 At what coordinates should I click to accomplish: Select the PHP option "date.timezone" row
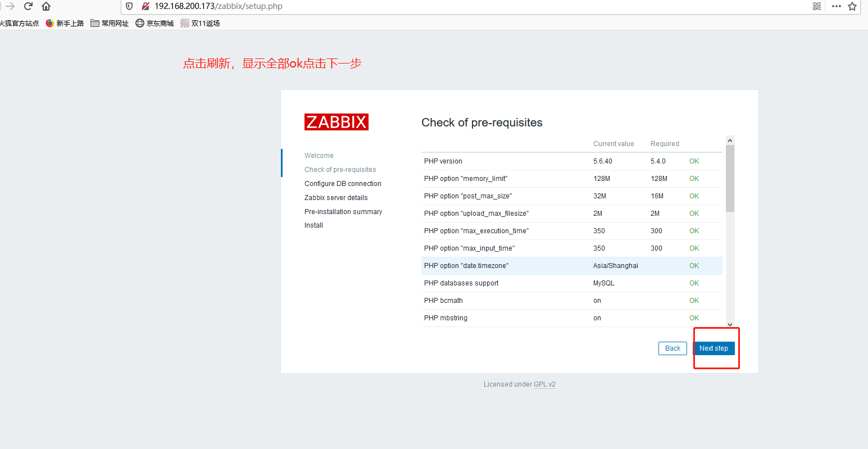point(572,266)
